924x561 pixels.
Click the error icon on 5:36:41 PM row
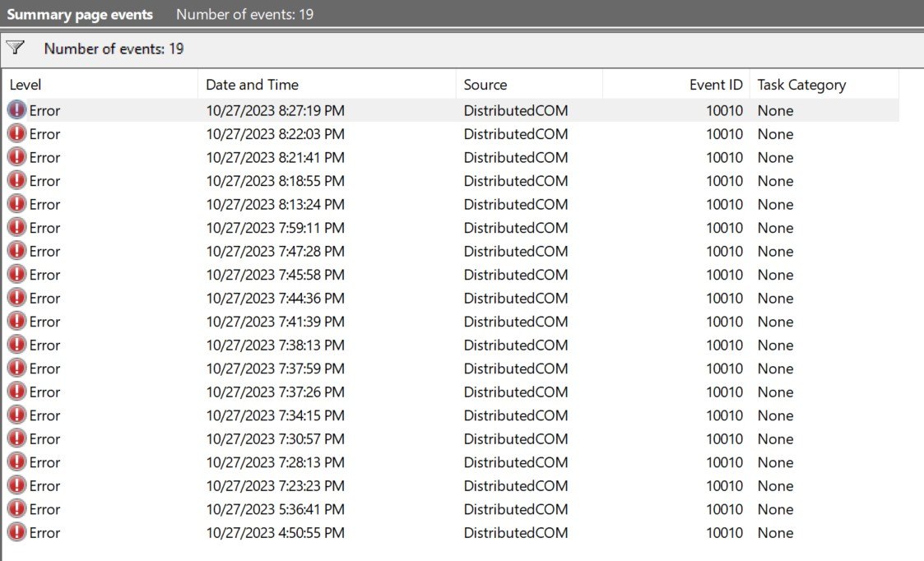[x=16, y=509]
